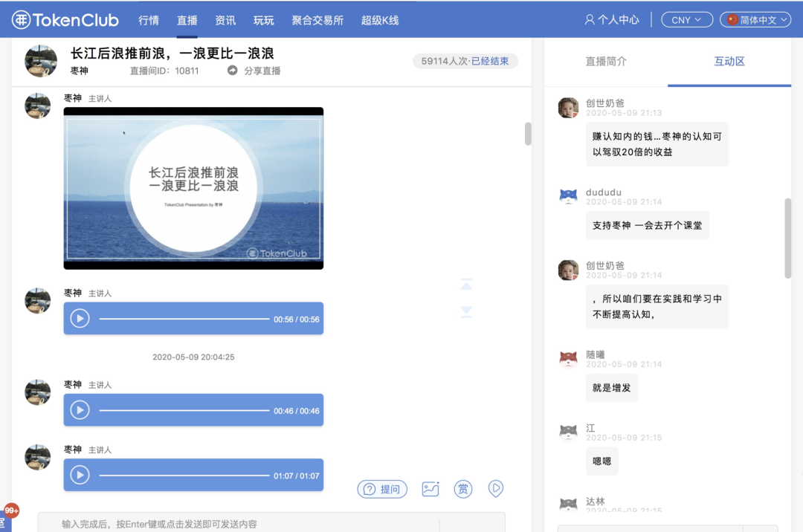Click 创世奶爸 avatar on 21:14 comment
This screenshot has height=532, width=803.
[x=568, y=270]
